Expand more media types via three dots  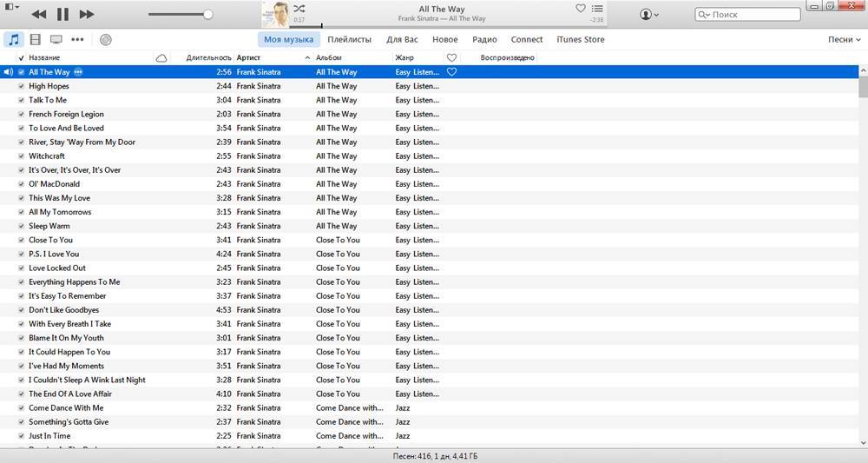point(78,39)
